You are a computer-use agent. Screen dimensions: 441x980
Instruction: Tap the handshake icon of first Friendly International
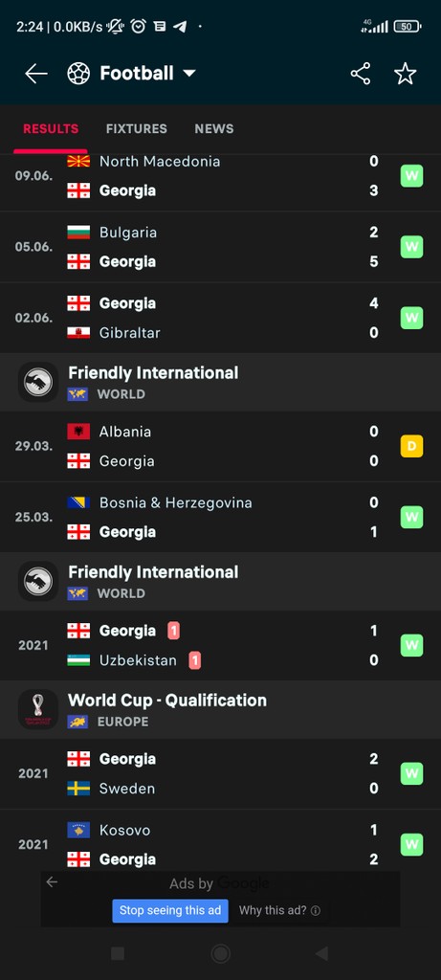(x=38, y=382)
